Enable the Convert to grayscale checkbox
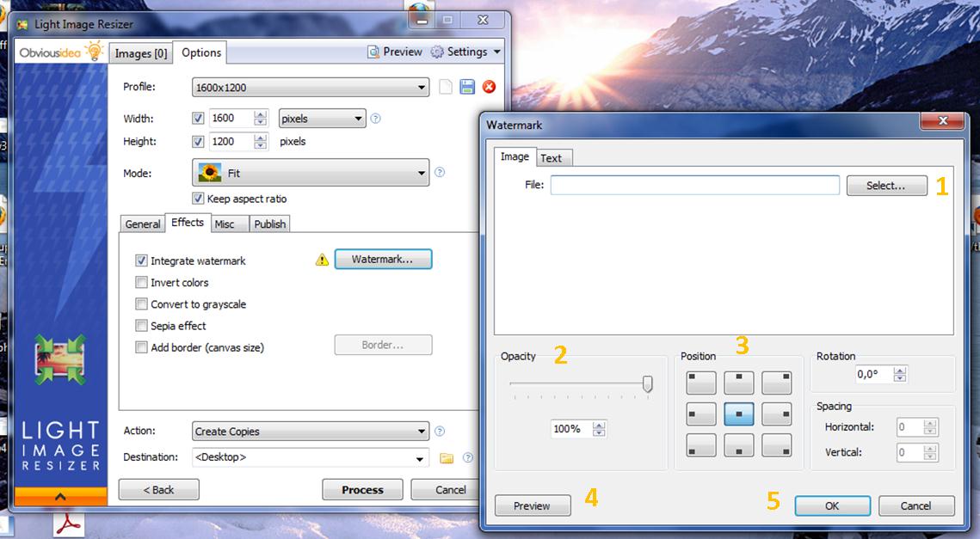 [x=142, y=304]
